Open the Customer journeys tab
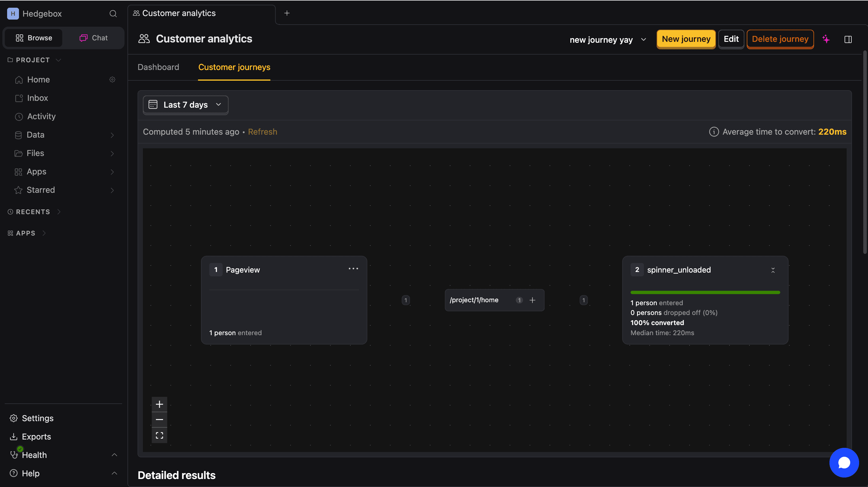Image resolution: width=868 pixels, height=487 pixels. pyautogui.click(x=234, y=67)
